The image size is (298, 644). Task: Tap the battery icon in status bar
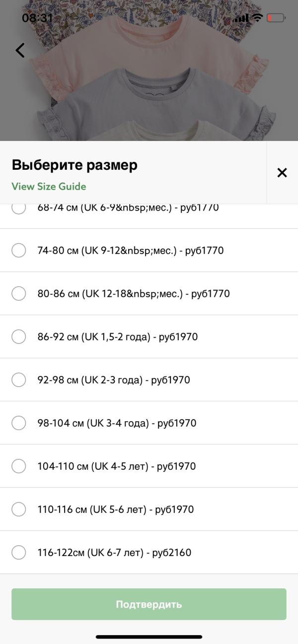276,18
